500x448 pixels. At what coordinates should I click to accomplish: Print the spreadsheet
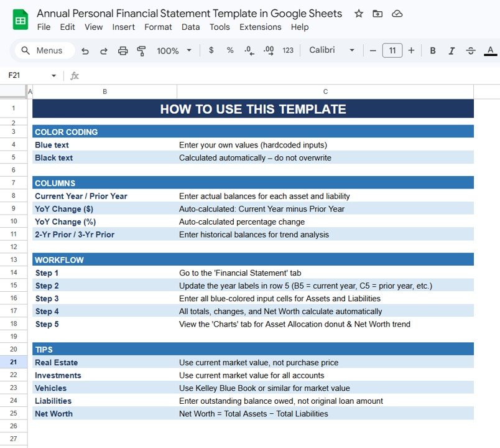[123, 50]
